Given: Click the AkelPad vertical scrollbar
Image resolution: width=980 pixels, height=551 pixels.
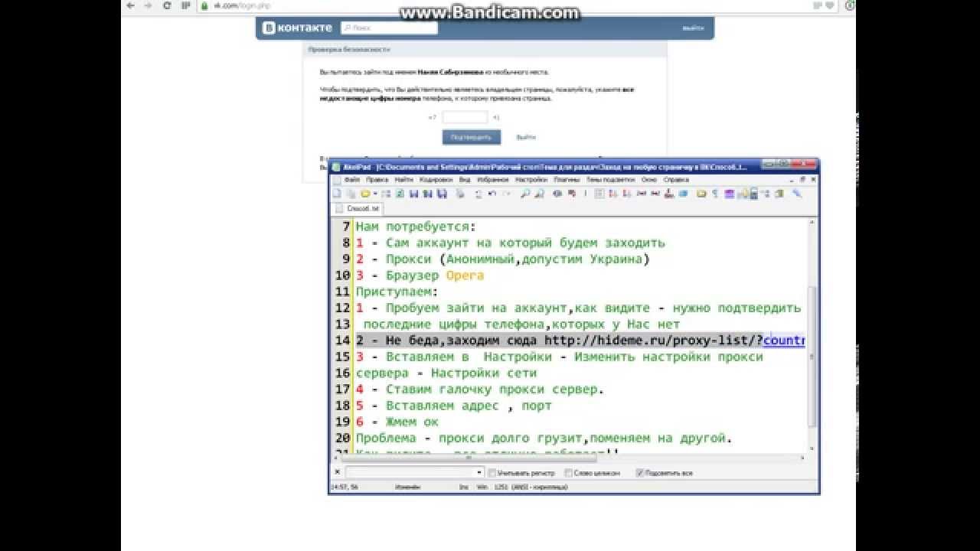Looking at the screenshot, I should coord(812,337).
